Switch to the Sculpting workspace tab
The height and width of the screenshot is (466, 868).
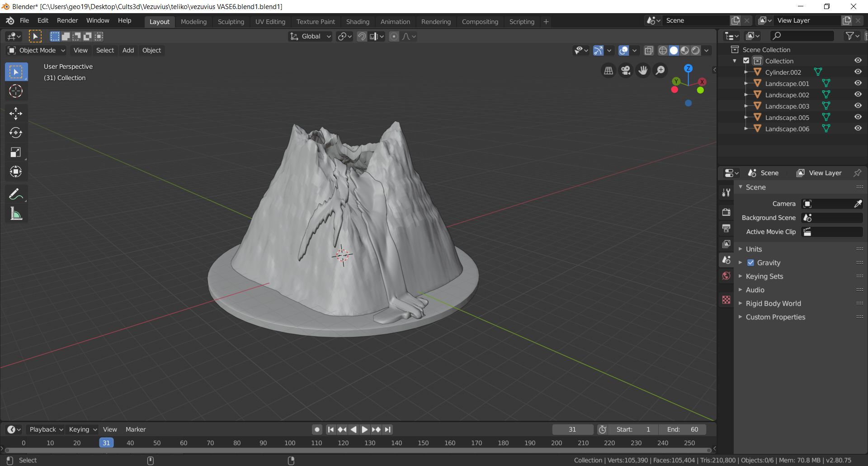click(x=231, y=21)
